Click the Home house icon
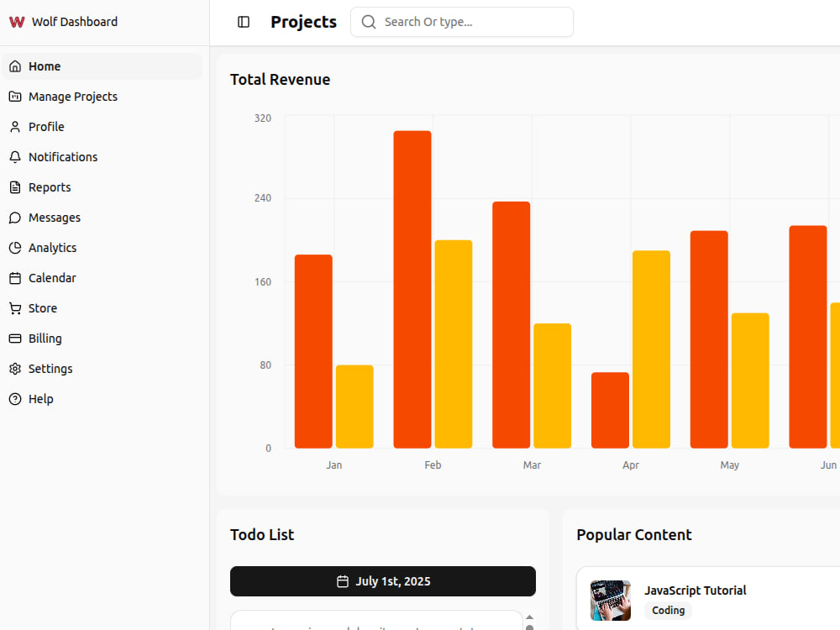 tap(15, 66)
